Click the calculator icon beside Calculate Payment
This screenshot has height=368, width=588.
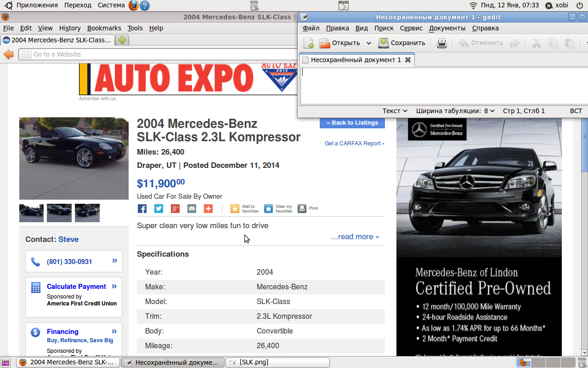(35, 287)
